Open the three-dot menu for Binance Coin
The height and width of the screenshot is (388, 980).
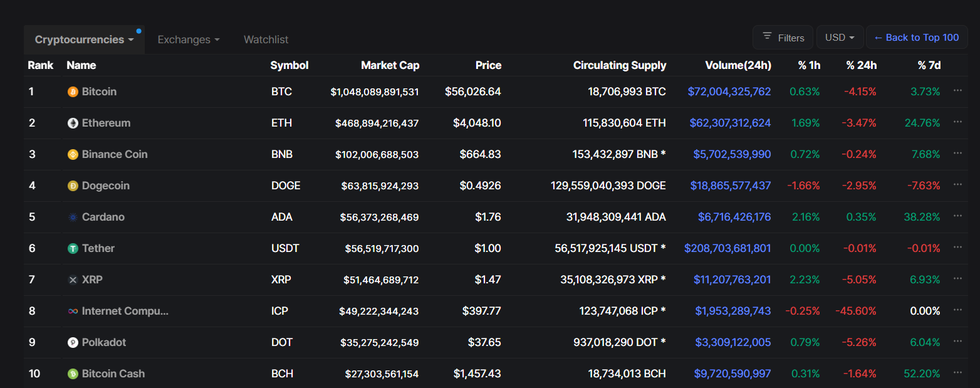[x=957, y=153]
